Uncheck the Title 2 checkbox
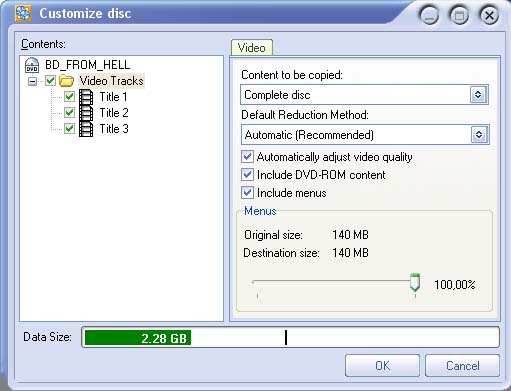Image resolution: width=511 pixels, height=391 pixels. pos(69,113)
